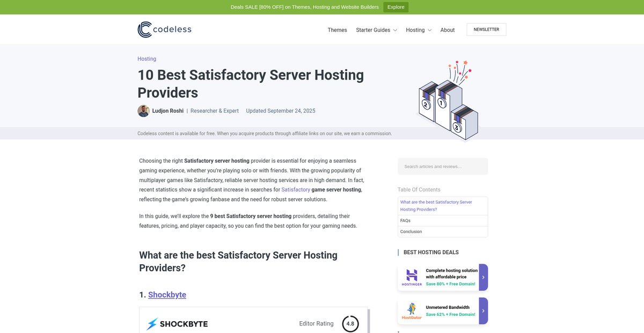Go to the About page
Viewport: 644px width, 333px height.
(x=448, y=30)
